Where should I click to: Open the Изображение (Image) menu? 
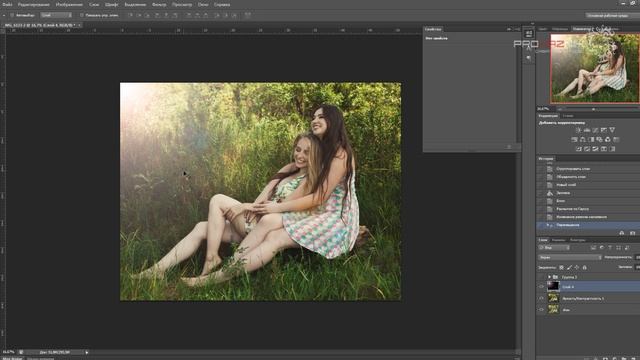click(69, 4)
